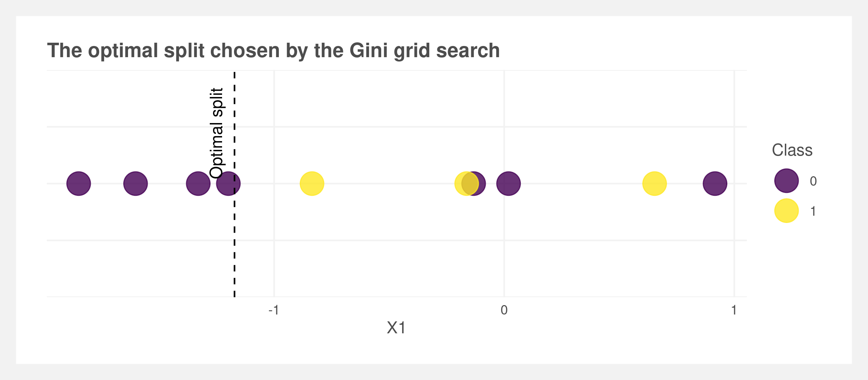Click the rightmost purple data point
Screen dimensions: 868x380
(x=715, y=183)
